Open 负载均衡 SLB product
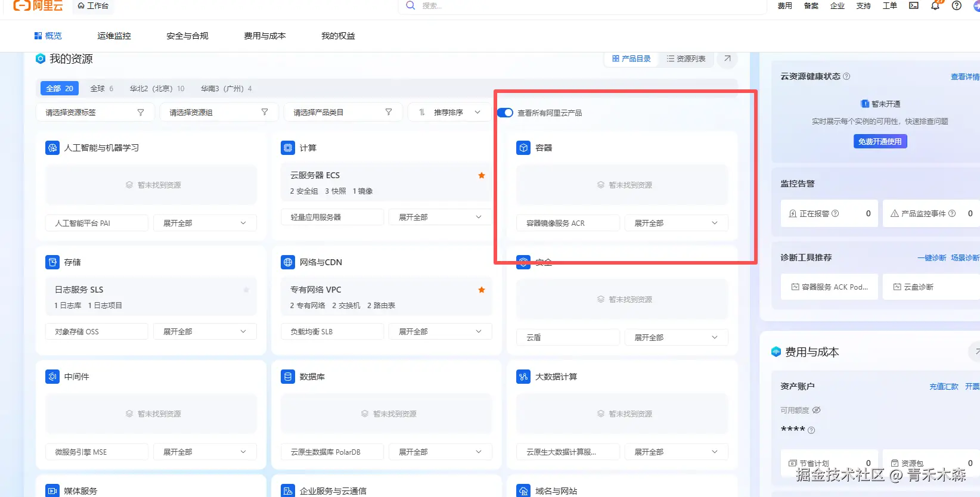The image size is (980, 497). [x=333, y=331]
